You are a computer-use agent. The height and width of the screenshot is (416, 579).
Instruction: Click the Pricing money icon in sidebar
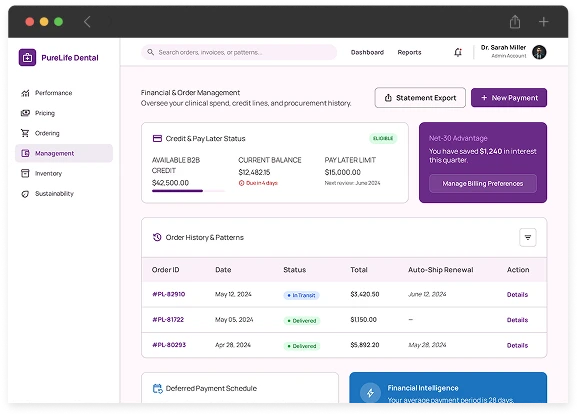coord(25,113)
